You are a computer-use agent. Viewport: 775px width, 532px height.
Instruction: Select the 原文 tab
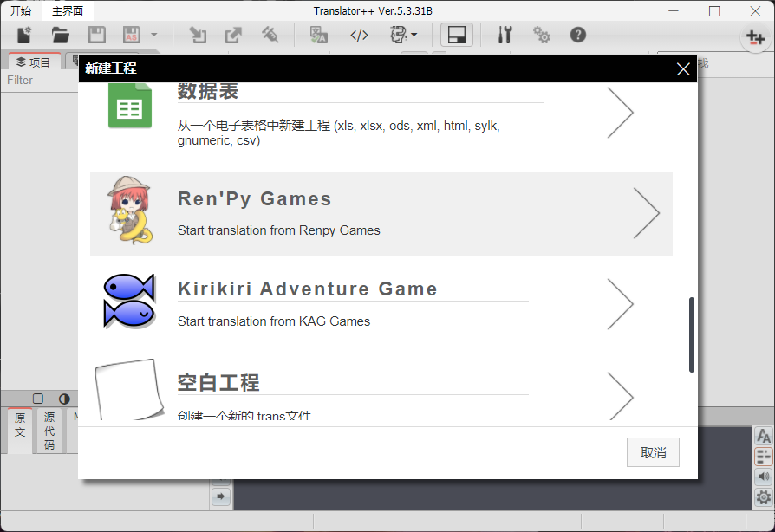pos(20,431)
